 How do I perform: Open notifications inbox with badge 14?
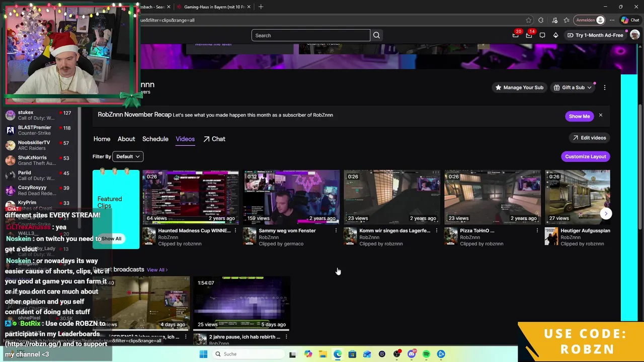(x=529, y=35)
